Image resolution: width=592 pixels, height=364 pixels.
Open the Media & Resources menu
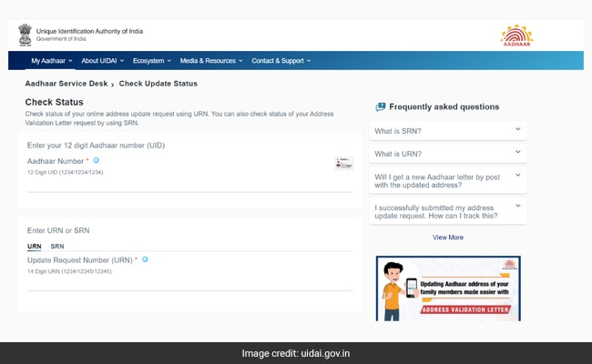[210, 61]
